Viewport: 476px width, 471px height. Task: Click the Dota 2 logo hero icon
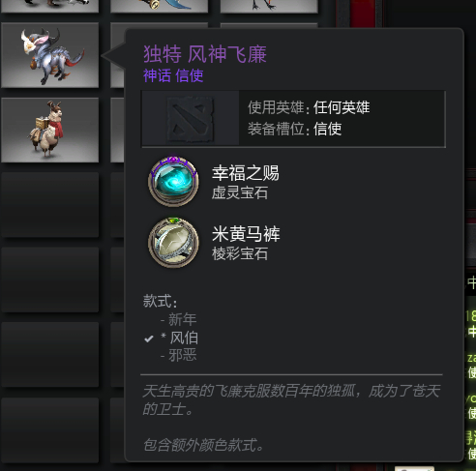click(191, 118)
